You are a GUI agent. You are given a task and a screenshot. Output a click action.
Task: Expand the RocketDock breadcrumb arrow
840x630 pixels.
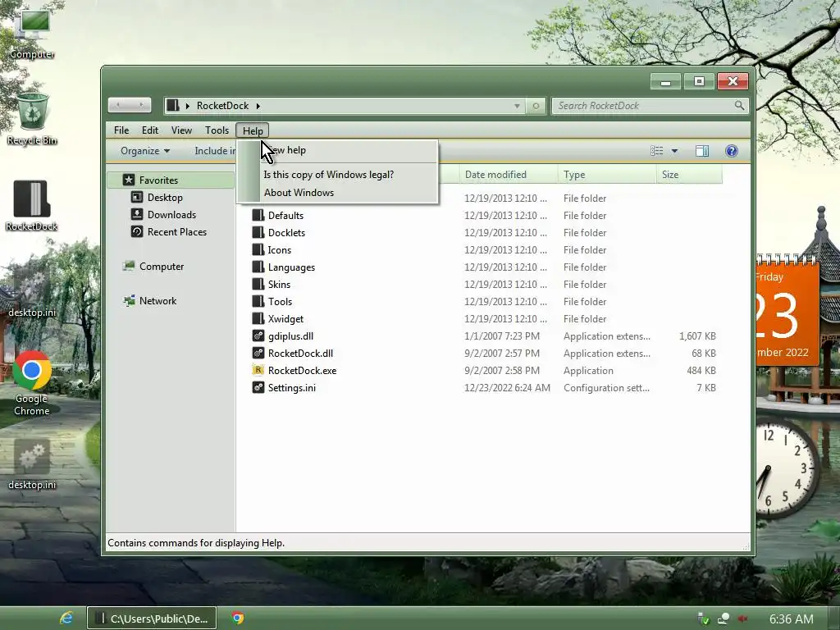pyautogui.click(x=258, y=106)
